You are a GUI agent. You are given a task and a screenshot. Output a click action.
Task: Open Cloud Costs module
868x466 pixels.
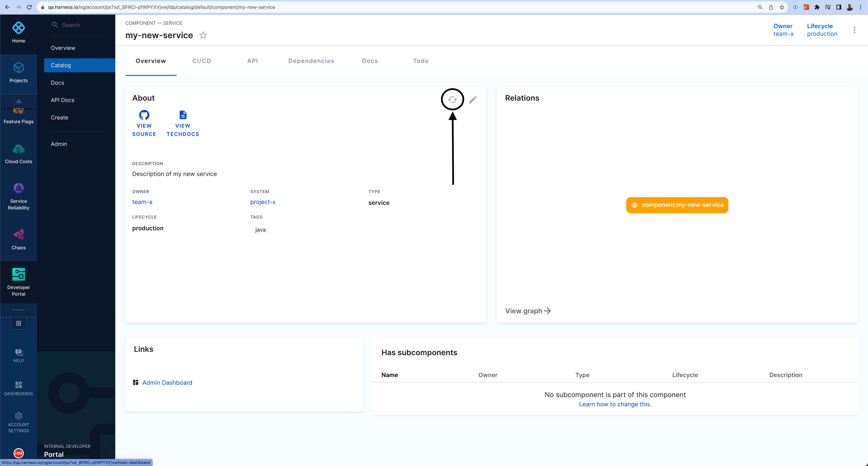[x=18, y=153]
